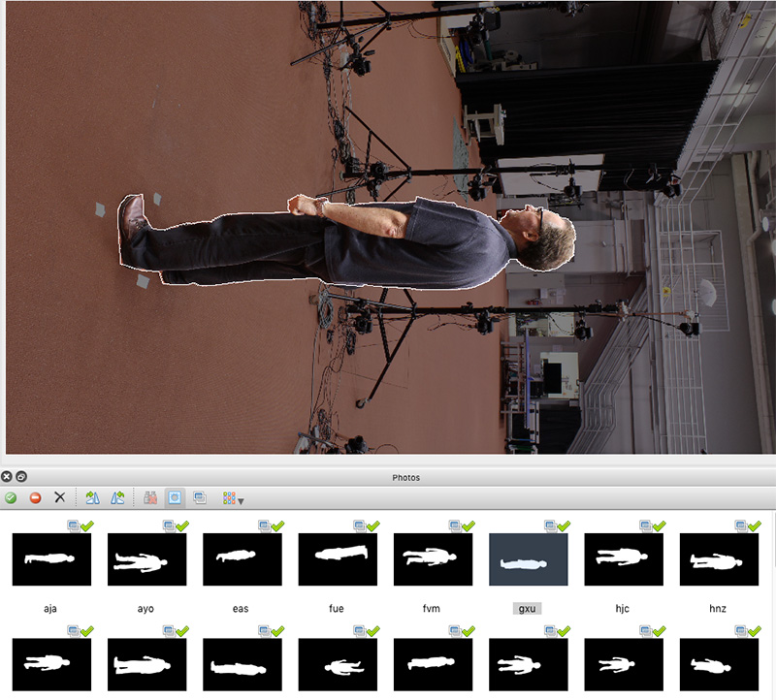Click green check mark above fvm thumbnail
The image size is (776, 700).
pos(469,525)
